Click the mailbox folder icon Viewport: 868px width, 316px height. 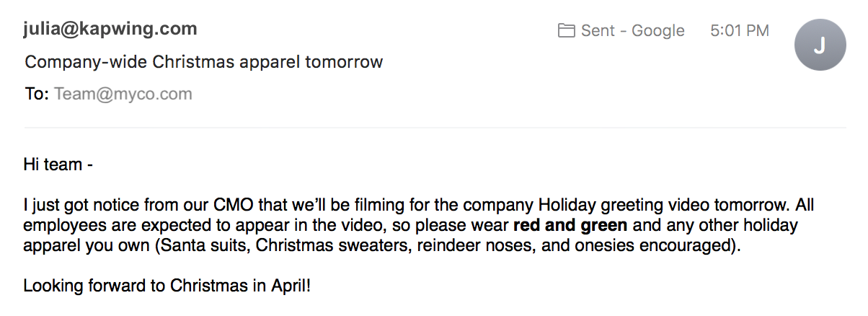coord(567,31)
